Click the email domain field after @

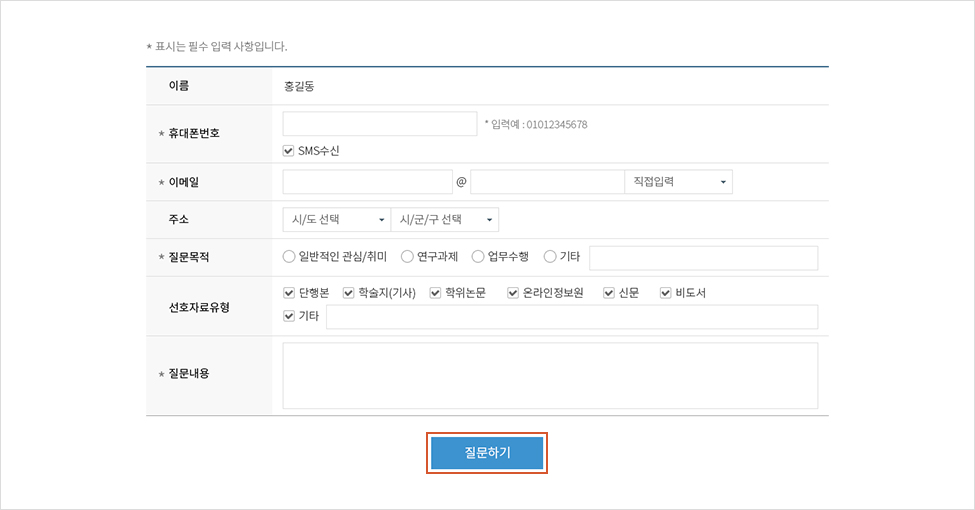pos(547,182)
